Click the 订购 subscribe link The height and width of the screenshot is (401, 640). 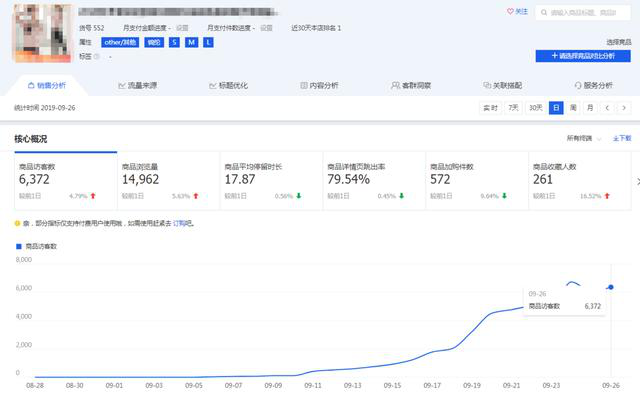(x=179, y=223)
